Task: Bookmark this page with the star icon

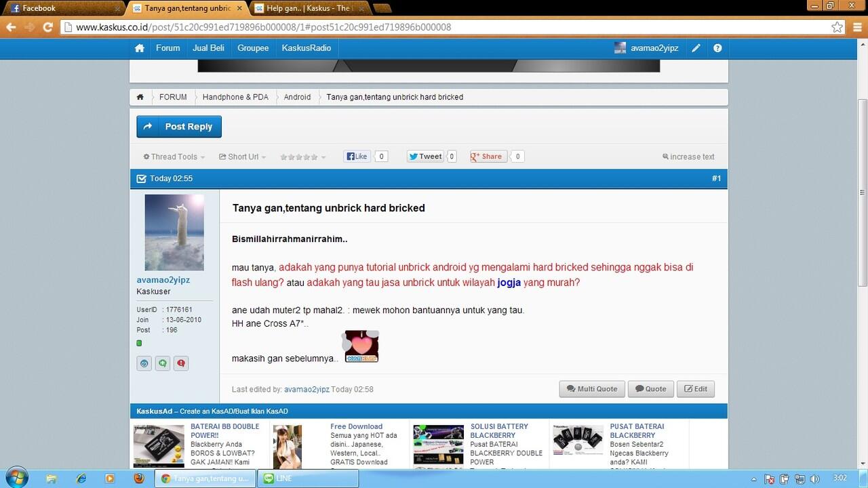Action: tap(837, 27)
